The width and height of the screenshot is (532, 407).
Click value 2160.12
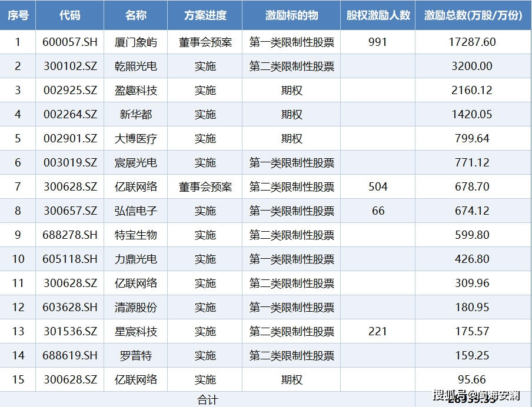point(472,90)
